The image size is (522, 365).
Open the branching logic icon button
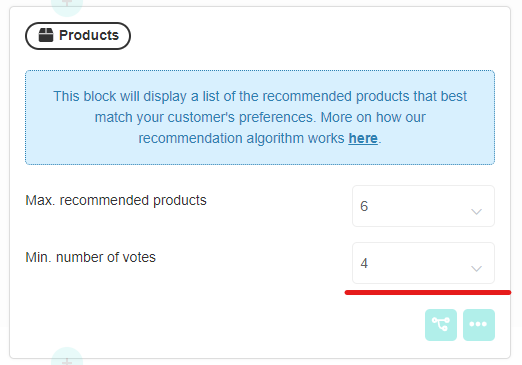(441, 325)
